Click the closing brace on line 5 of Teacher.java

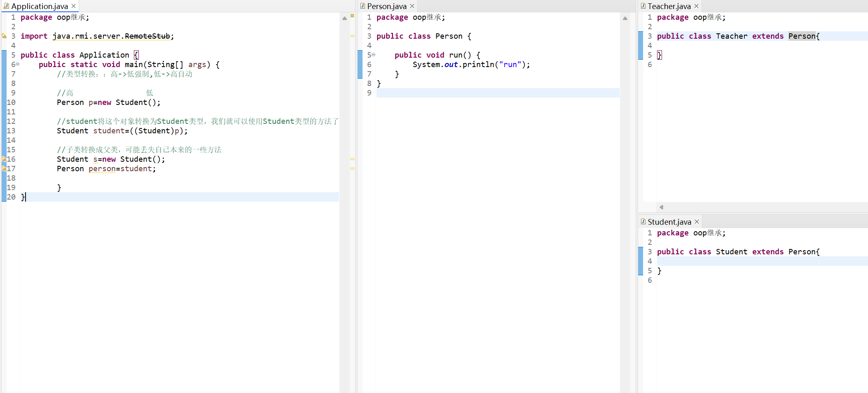click(x=659, y=55)
